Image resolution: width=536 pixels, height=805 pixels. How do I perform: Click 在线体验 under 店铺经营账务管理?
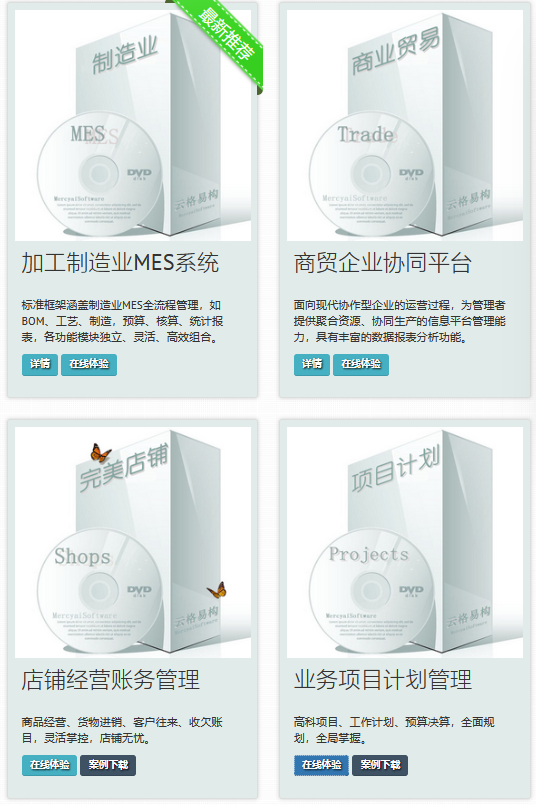(x=49, y=765)
